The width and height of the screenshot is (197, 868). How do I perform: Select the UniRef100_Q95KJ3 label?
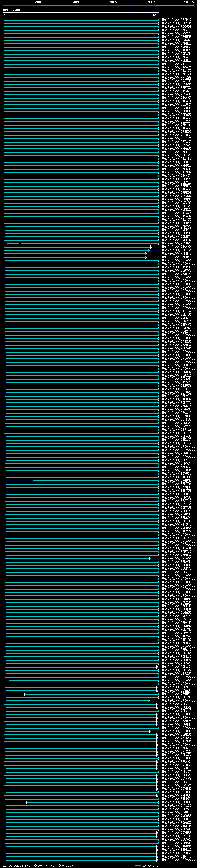pyautogui.click(x=176, y=318)
